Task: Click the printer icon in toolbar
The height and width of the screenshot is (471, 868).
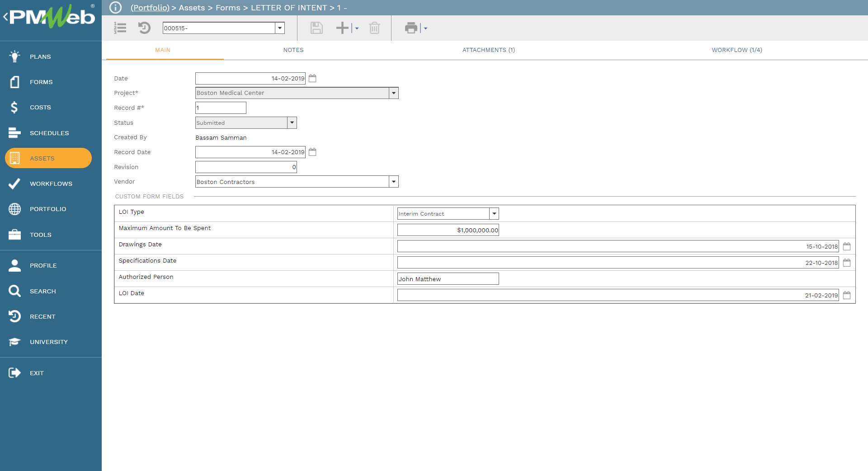Action: (x=411, y=28)
